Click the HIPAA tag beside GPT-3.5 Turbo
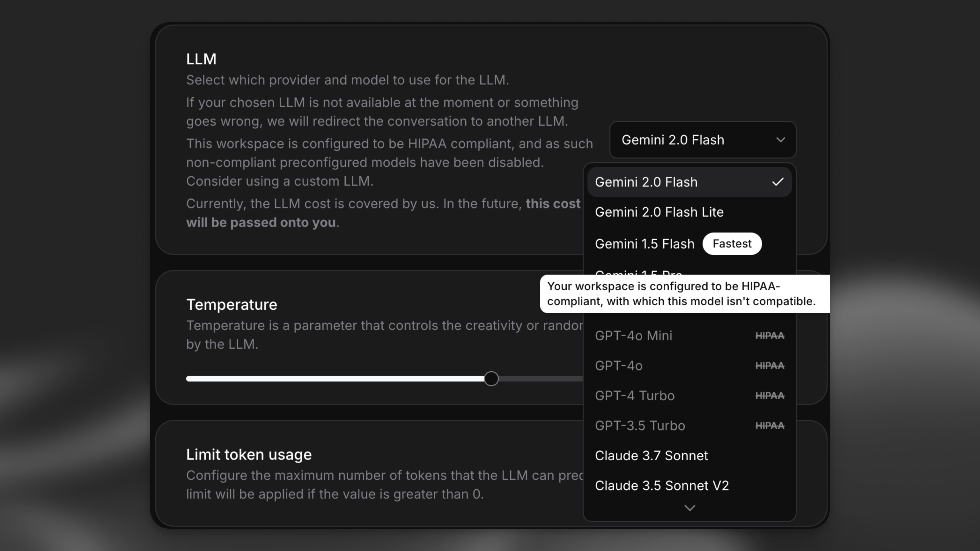 pos(769,426)
